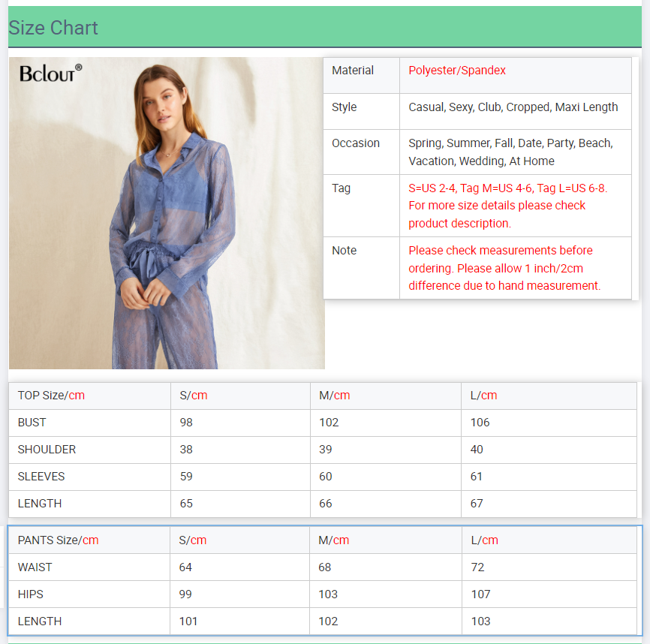Select 'Casual, Sexy, Club, Cropped, Maxi Length' text
The height and width of the screenshot is (644, 650).
tap(513, 107)
